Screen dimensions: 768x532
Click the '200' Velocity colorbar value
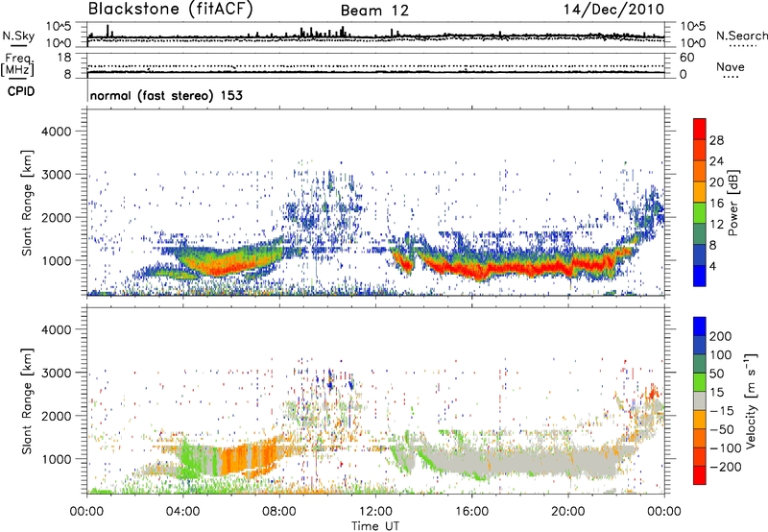click(721, 336)
